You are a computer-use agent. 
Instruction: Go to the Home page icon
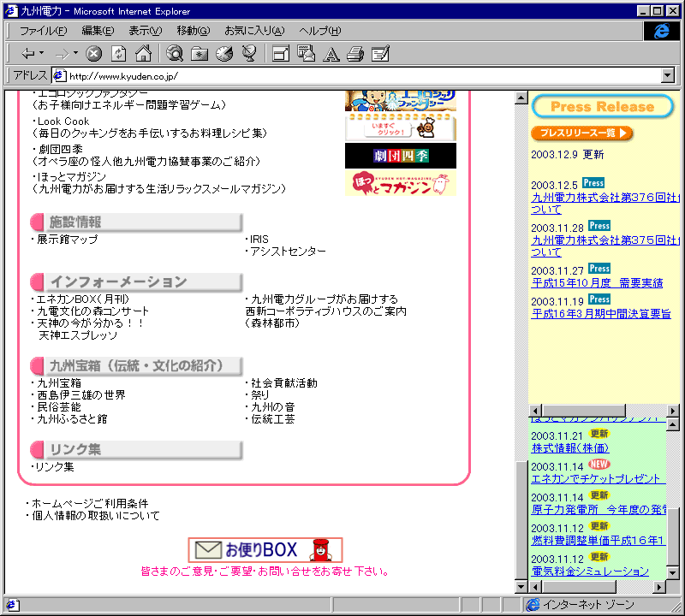pos(143,54)
